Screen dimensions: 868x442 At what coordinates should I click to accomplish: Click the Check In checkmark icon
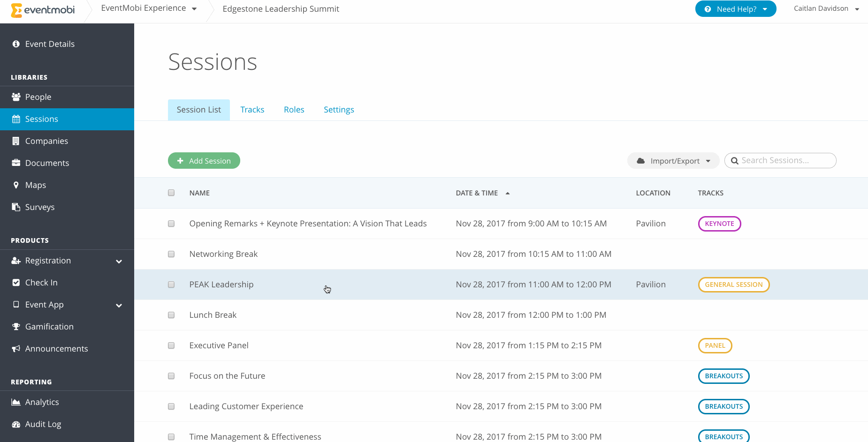(x=16, y=283)
